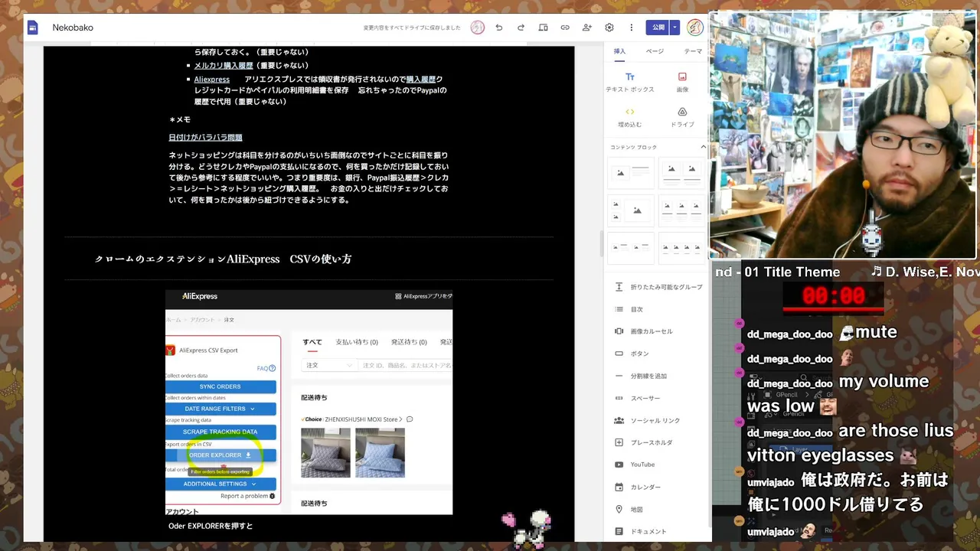Image resolution: width=980 pixels, height=551 pixels.
Task: Expand the publish options dropdown arrow
Action: coord(675,28)
